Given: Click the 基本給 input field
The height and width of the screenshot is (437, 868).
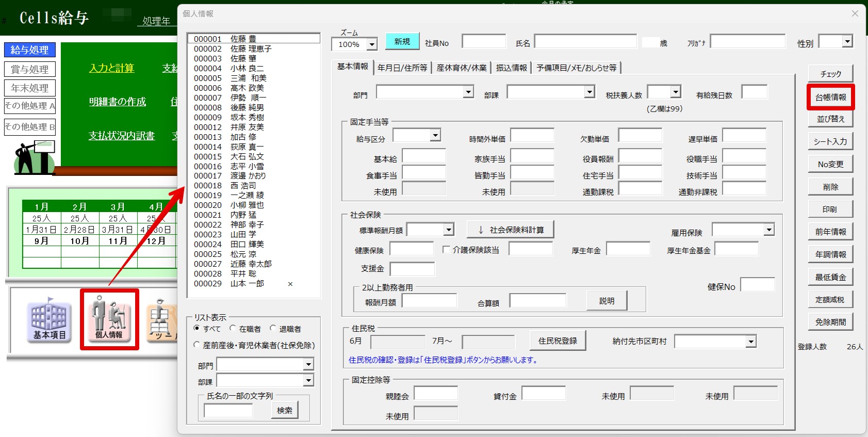Looking at the screenshot, I should coord(424,156).
